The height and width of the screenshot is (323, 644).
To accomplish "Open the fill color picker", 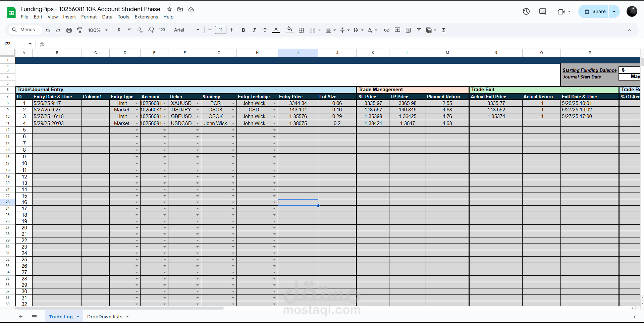I will click(x=290, y=30).
